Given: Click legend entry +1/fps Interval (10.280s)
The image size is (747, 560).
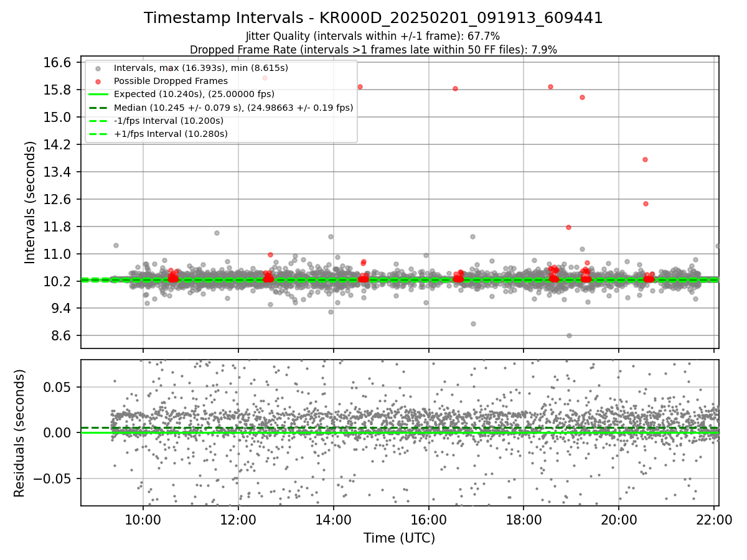Looking at the screenshot, I should point(171,134).
